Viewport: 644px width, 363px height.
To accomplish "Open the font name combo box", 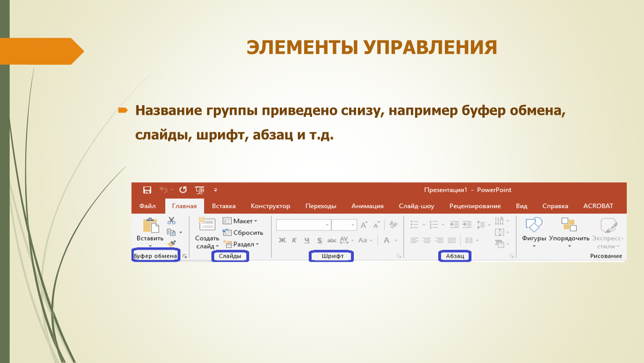I will point(303,225).
